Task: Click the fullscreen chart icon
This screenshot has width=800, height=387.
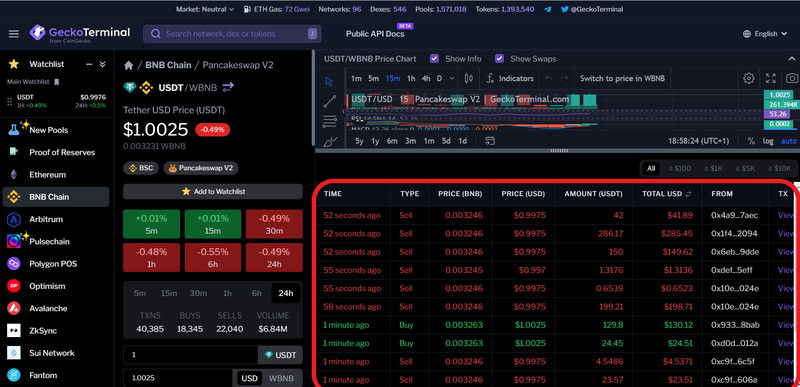Action: (x=770, y=79)
